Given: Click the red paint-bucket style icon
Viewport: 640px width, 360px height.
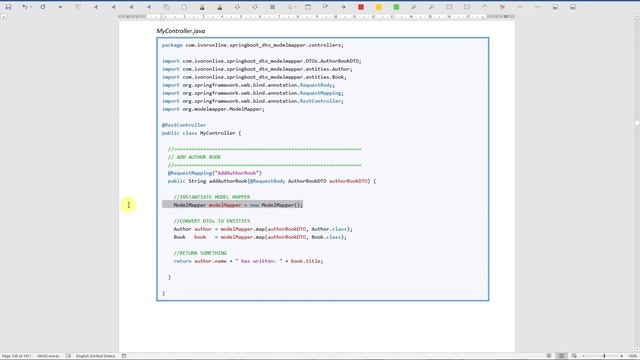Looking at the screenshot, I should [502, 7].
